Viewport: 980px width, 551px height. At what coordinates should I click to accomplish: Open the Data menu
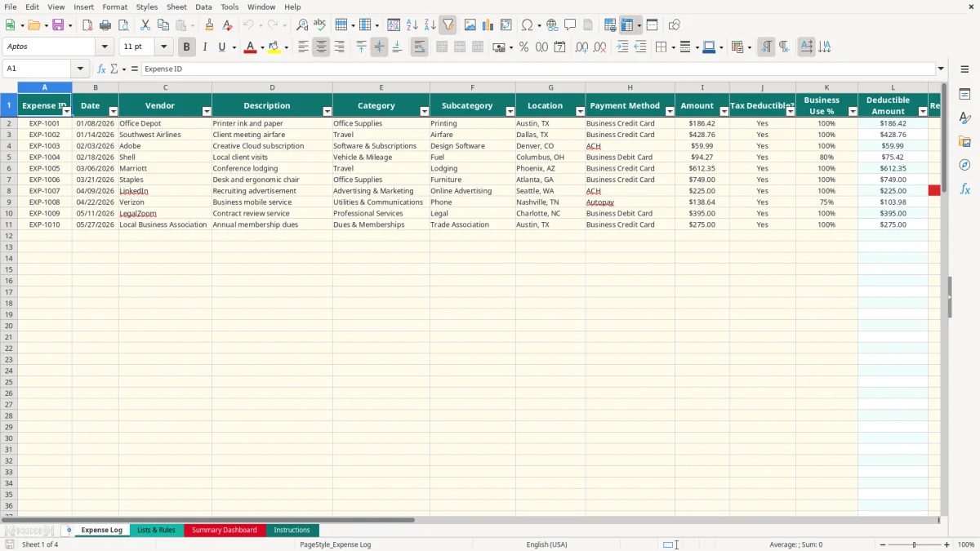click(x=203, y=7)
